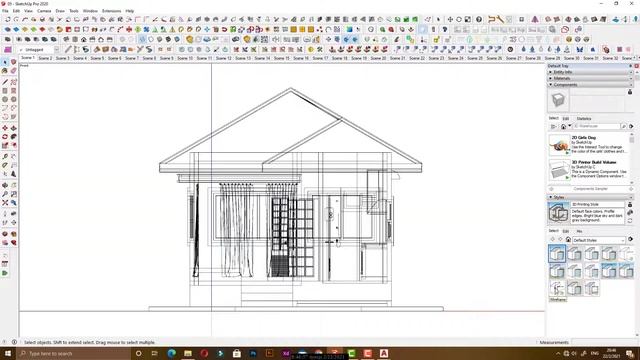The height and width of the screenshot is (360, 640).
Task: Pick the 3D Text tool
Action: pyautogui.click(x=13, y=174)
